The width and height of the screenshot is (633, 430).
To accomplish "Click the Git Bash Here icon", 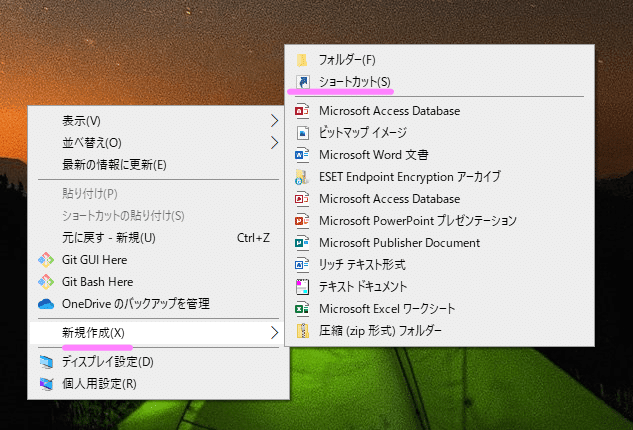I will [46, 281].
